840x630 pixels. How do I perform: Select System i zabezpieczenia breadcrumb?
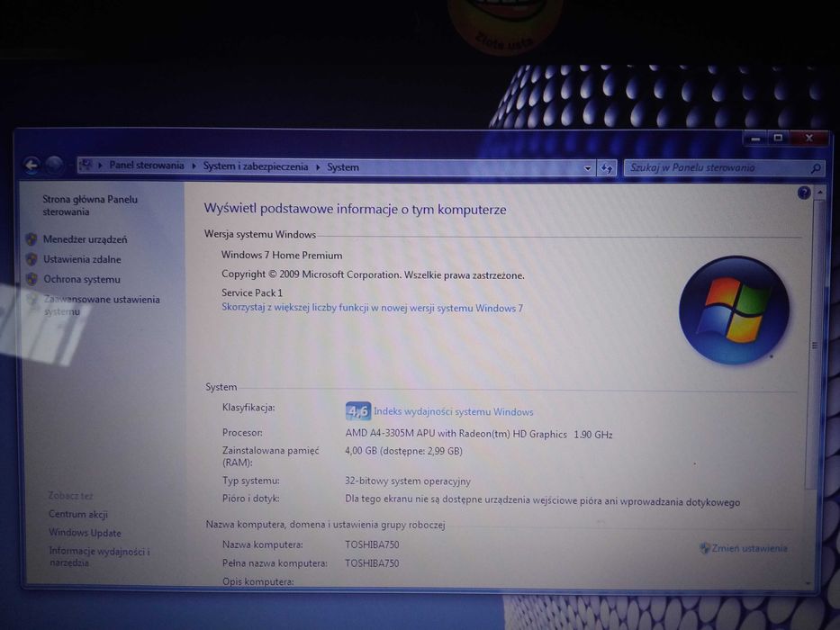[255, 166]
